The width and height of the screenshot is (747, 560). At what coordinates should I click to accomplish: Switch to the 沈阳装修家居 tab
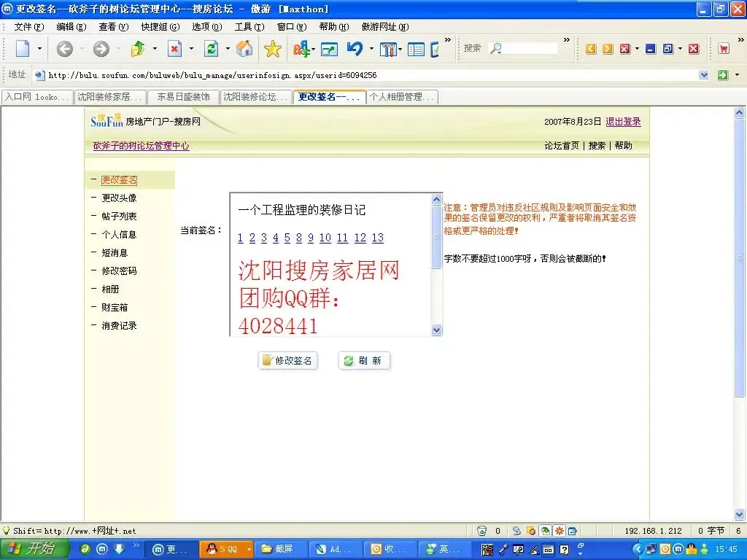click(110, 97)
